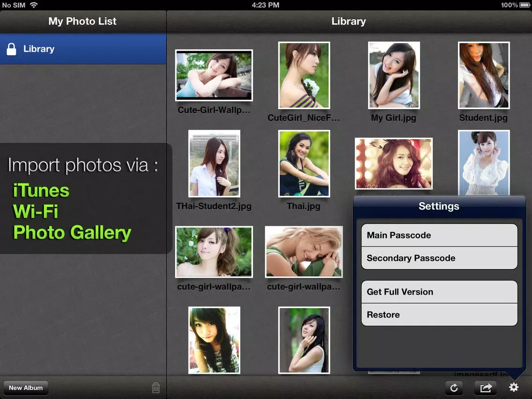The width and height of the screenshot is (532, 399).
Task: Open the blonde woman lying down thumbnail
Action: (x=303, y=252)
